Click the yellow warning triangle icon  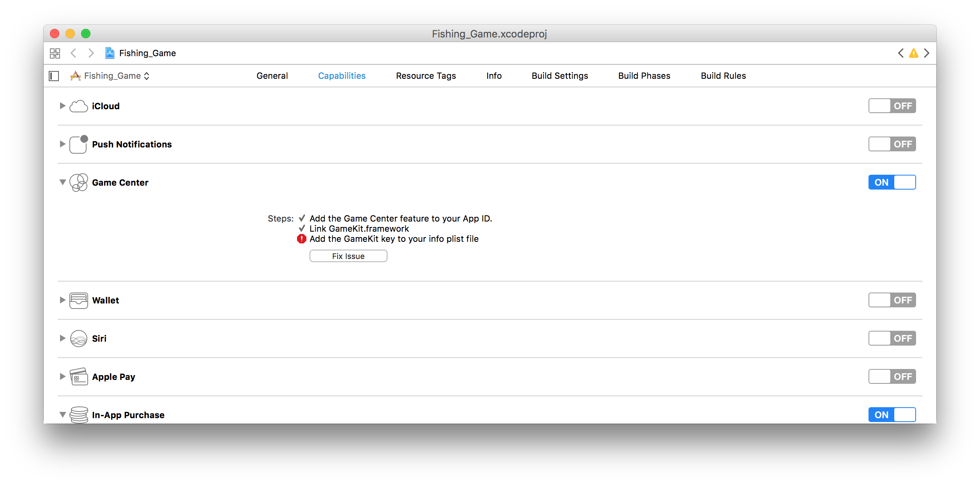point(913,53)
